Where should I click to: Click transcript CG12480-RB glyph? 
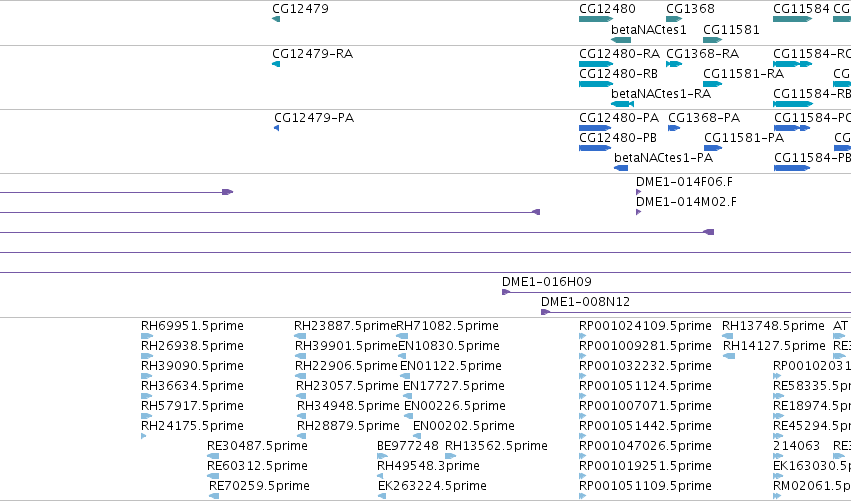point(596,84)
